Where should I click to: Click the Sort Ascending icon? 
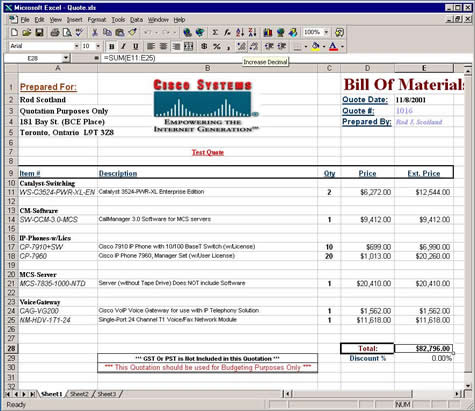pyautogui.click(x=240, y=32)
